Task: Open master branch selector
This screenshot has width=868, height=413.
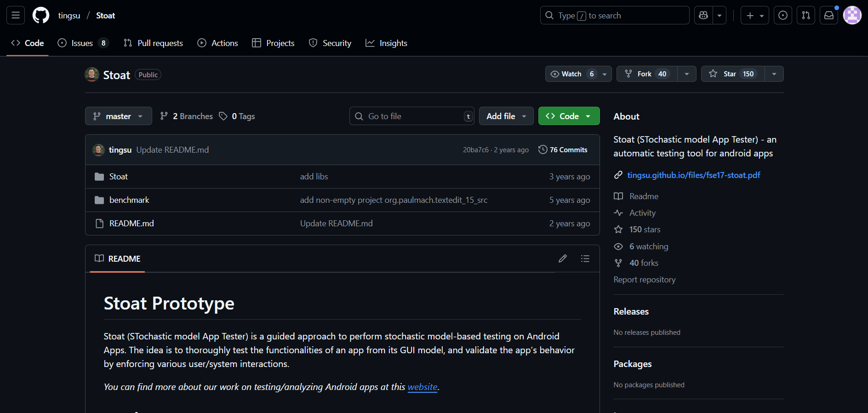Action: click(119, 116)
